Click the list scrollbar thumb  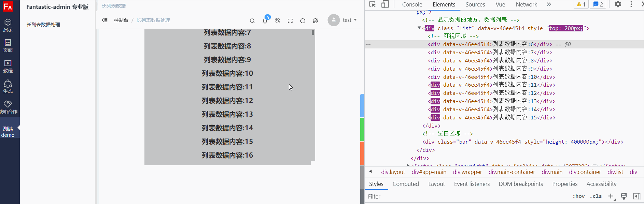point(313,32)
